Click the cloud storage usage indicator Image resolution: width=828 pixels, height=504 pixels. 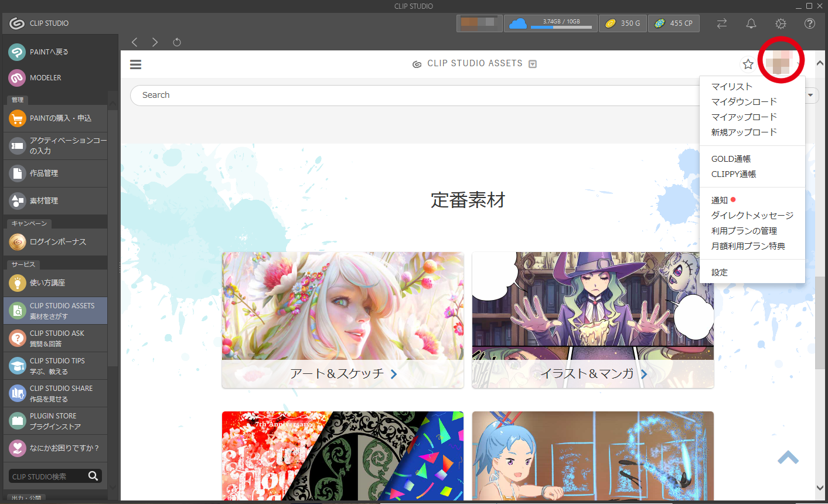tap(550, 23)
